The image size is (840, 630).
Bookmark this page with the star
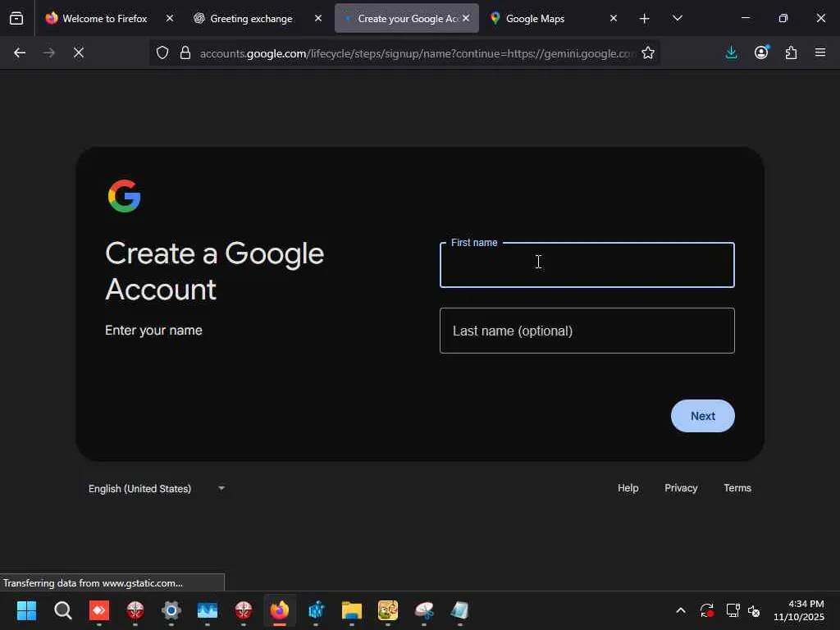tap(648, 52)
